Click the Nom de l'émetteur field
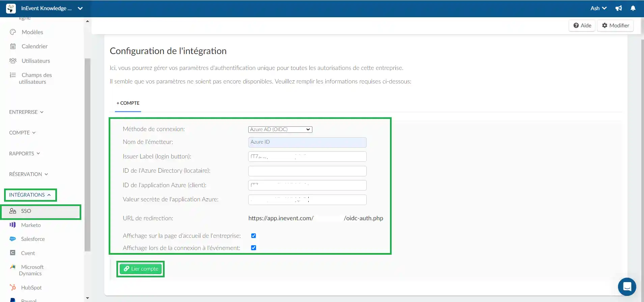644x302 pixels. pyautogui.click(x=307, y=142)
